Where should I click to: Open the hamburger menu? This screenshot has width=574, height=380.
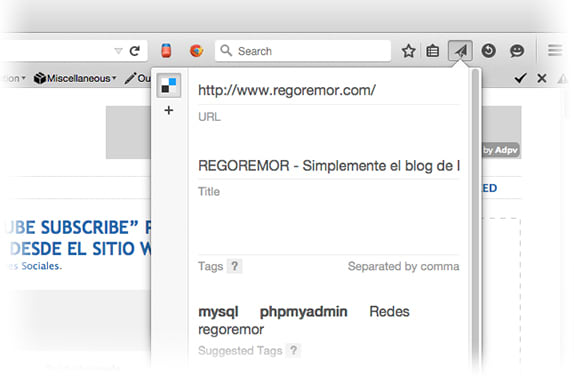(x=555, y=50)
